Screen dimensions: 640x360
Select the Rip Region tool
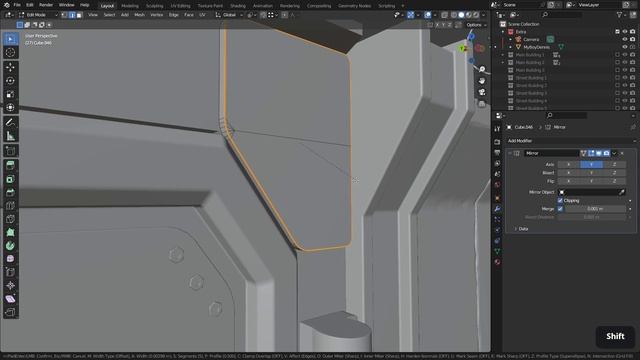10,313
